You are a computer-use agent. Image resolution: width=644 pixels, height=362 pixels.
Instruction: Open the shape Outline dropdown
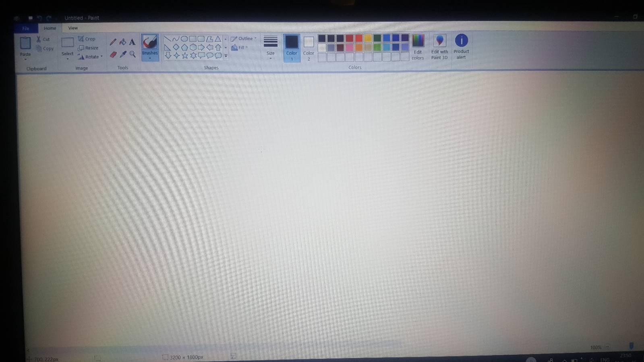point(244,39)
